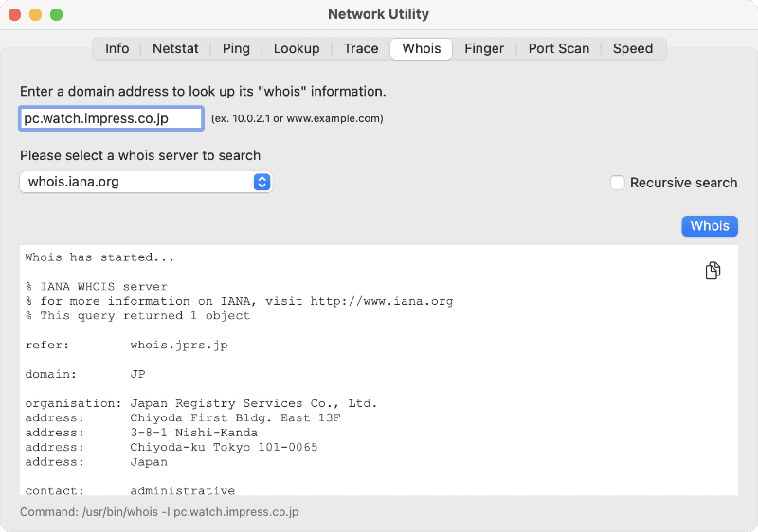Go to the Lookup tab
758x532 pixels.
coord(297,49)
